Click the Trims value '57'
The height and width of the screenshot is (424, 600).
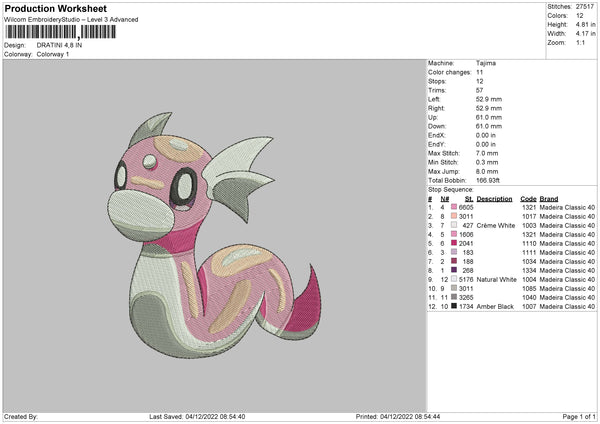click(x=479, y=90)
